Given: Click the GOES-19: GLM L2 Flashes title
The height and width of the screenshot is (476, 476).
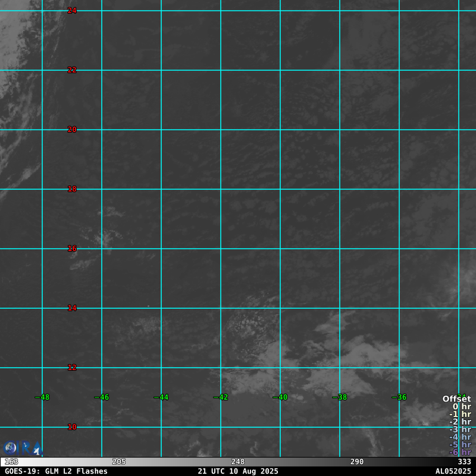Looking at the screenshot, I should pyautogui.click(x=56, y=471).
